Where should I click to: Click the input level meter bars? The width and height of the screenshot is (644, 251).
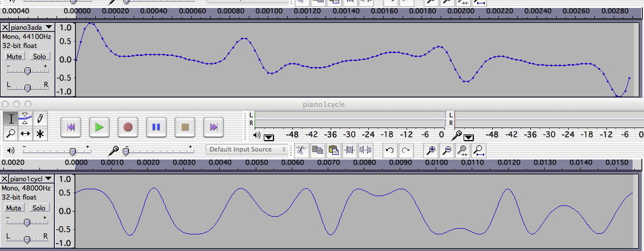tap(549, 119)
